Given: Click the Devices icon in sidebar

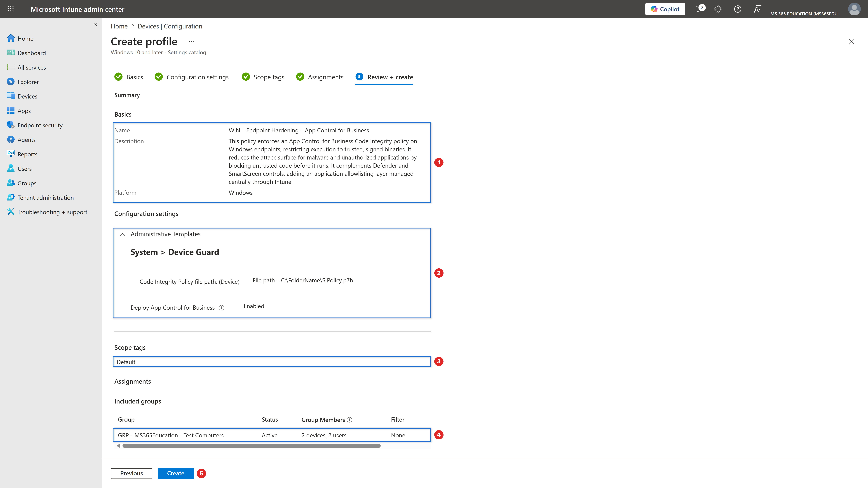Looking at the screenshot, I should click(x=11, y=96).
